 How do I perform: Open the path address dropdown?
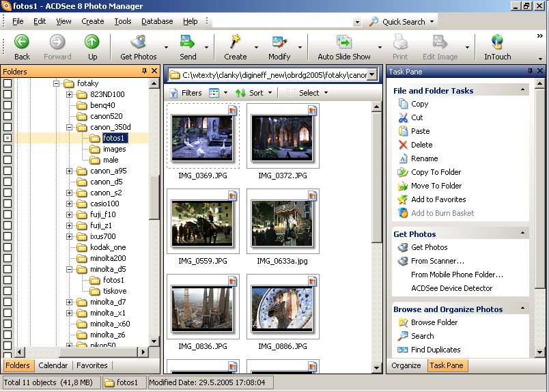[372, 74]
